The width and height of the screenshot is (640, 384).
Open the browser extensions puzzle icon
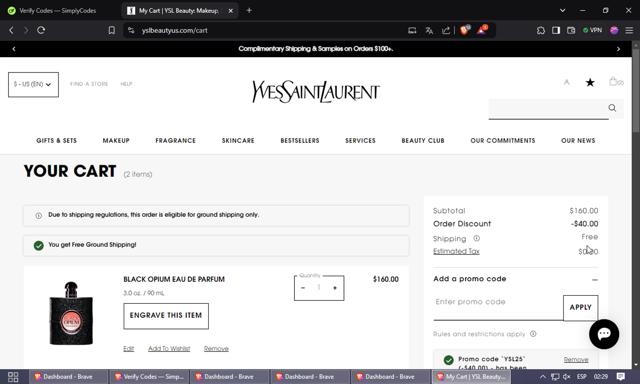[x=541, y=30]
